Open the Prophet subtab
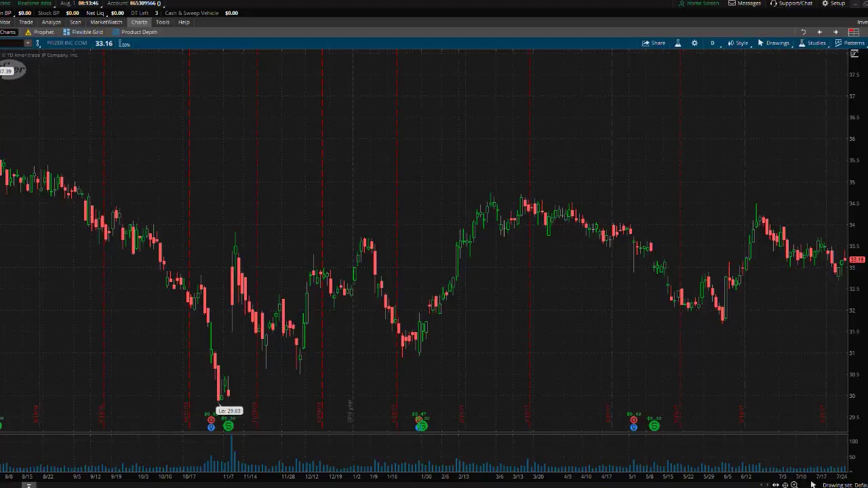The image size is (868, 488). pos(39,32)
